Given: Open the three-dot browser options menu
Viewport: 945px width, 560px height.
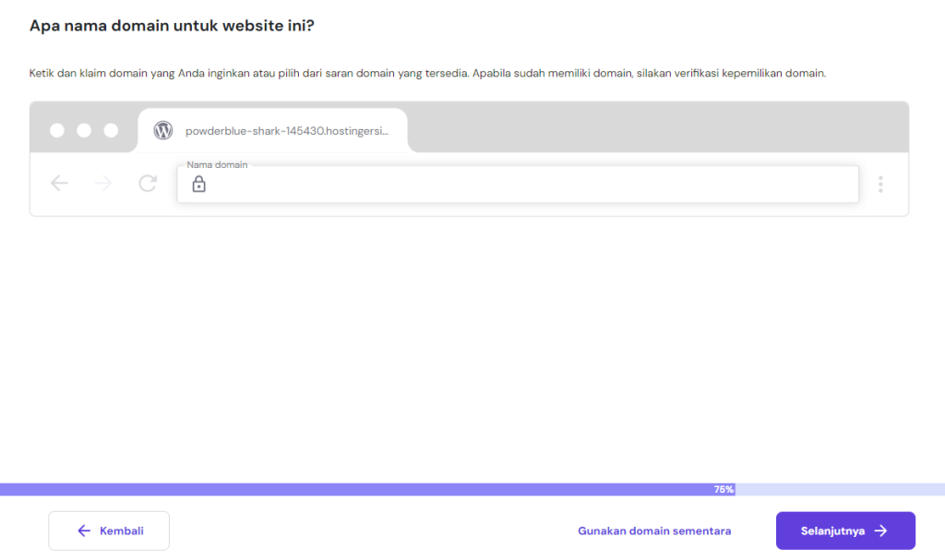Looking at the screenshot, I should click(x=880, y=185).
